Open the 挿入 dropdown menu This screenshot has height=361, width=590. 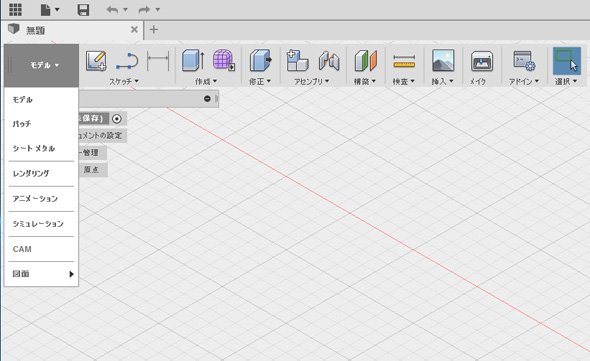click(x=442, y=81)
